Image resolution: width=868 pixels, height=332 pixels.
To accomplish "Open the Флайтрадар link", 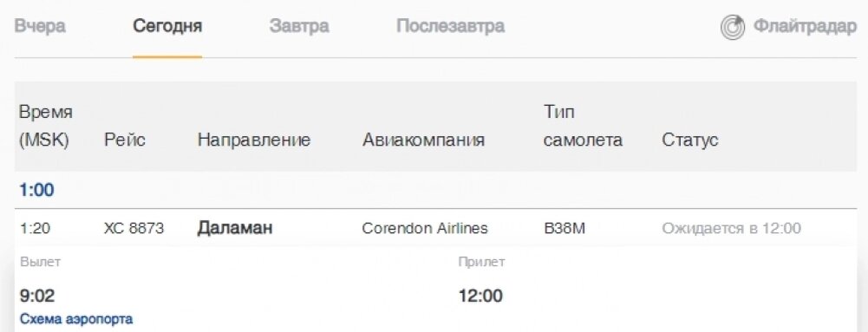I will [805, 27].
